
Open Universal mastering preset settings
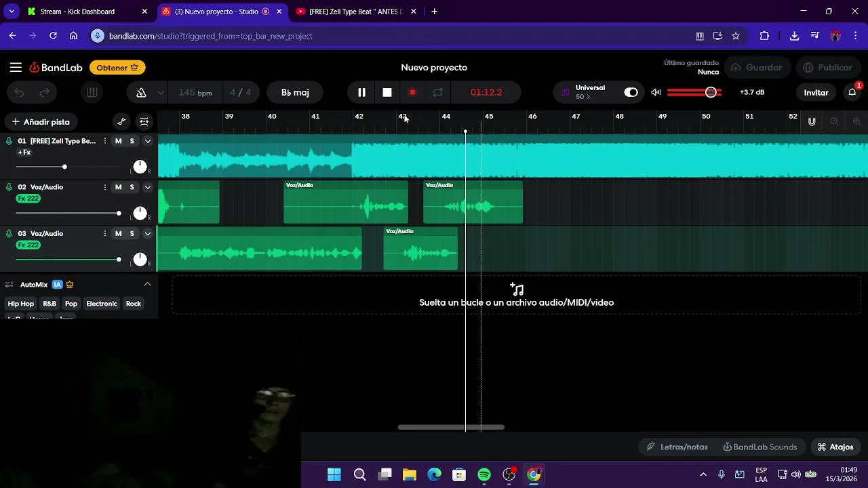(x=589, y=92)
